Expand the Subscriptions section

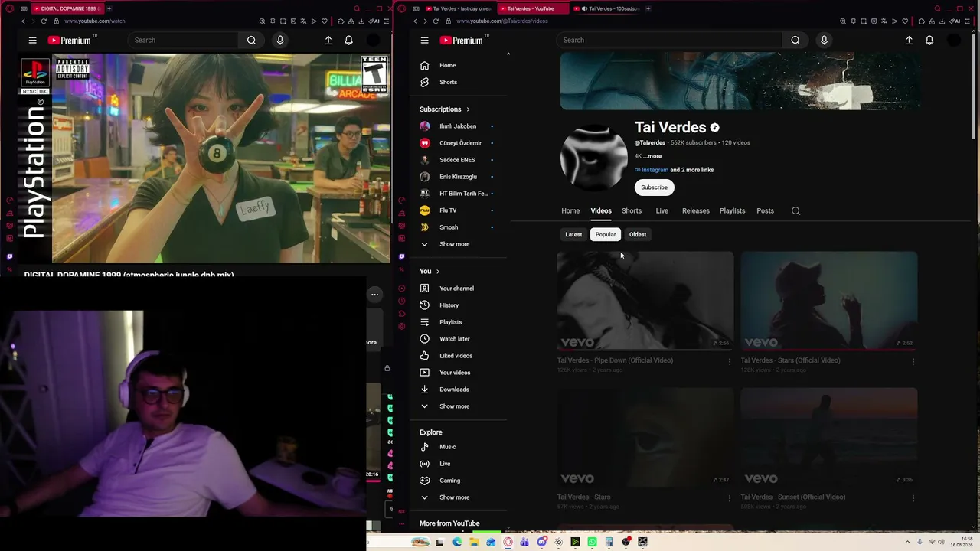[x=445, y=109]
